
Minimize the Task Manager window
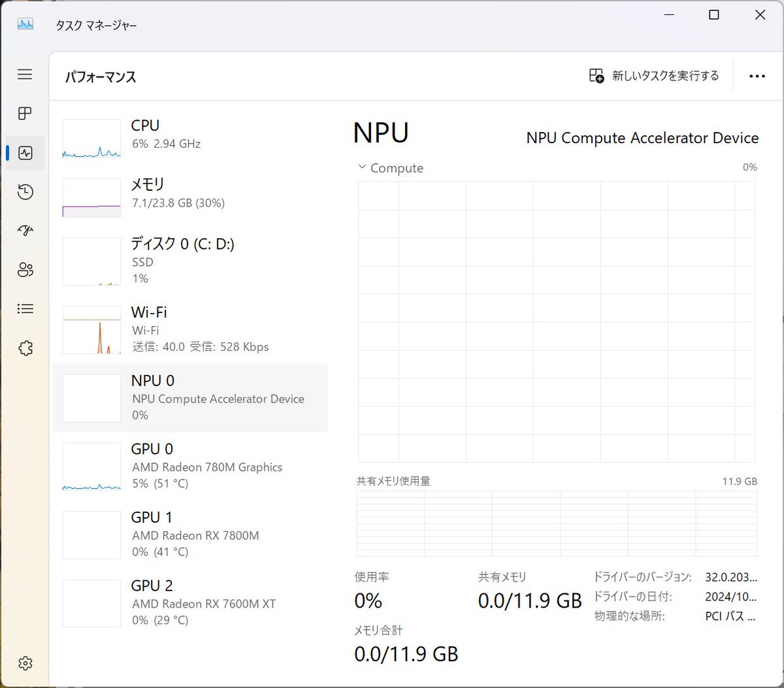(x=668, y=15)
